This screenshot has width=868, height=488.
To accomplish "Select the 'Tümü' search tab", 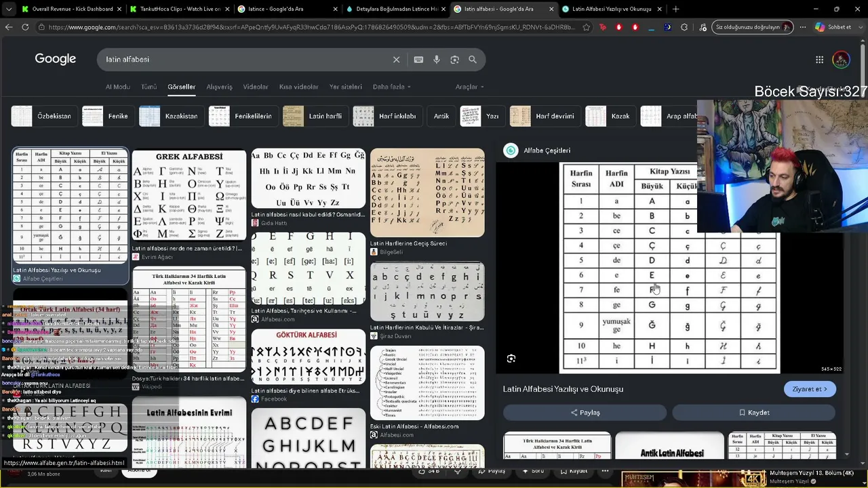I will tap(149, 87).
